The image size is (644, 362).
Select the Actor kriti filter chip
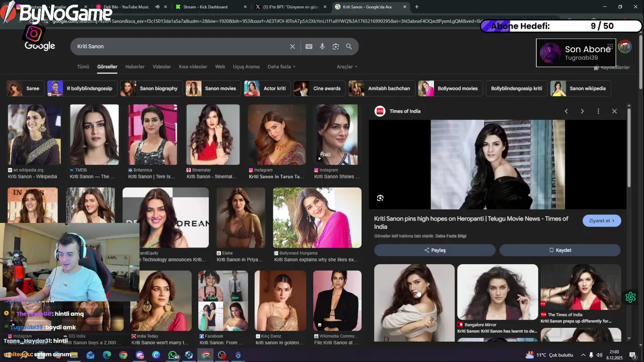point(267,88)
